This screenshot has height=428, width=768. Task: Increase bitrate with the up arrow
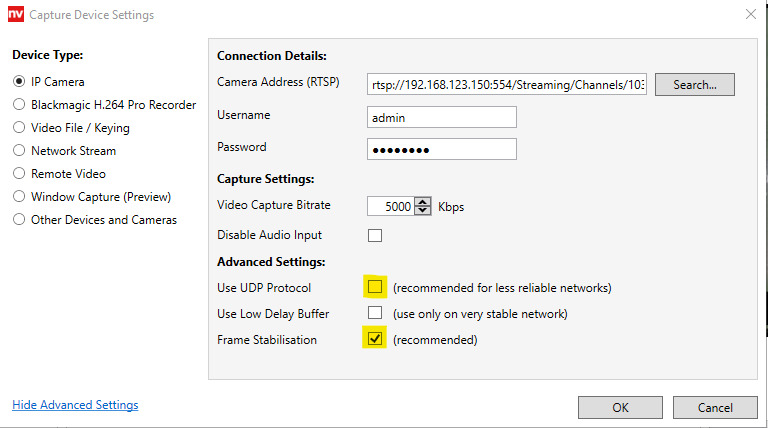(x=423, y=202)
